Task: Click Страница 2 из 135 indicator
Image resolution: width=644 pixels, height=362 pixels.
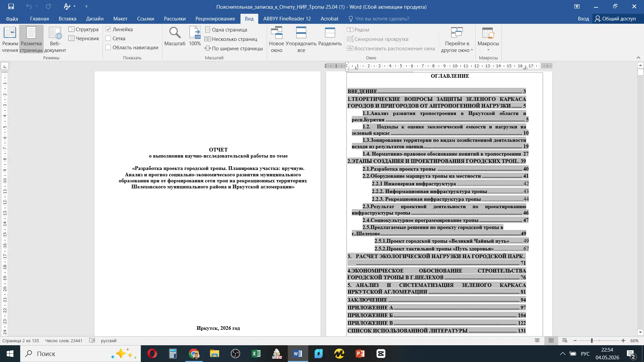Action: tap(21, 341)
